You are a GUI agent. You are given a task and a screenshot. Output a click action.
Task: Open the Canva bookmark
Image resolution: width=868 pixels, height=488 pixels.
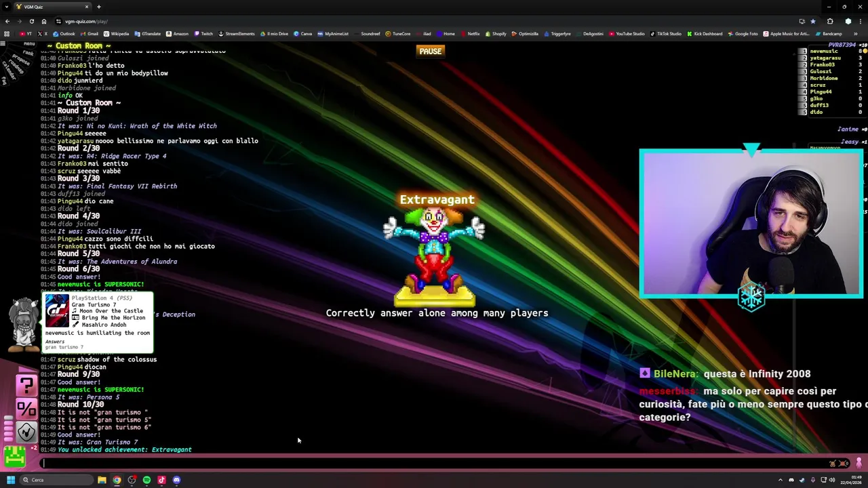tap(303, 34)
